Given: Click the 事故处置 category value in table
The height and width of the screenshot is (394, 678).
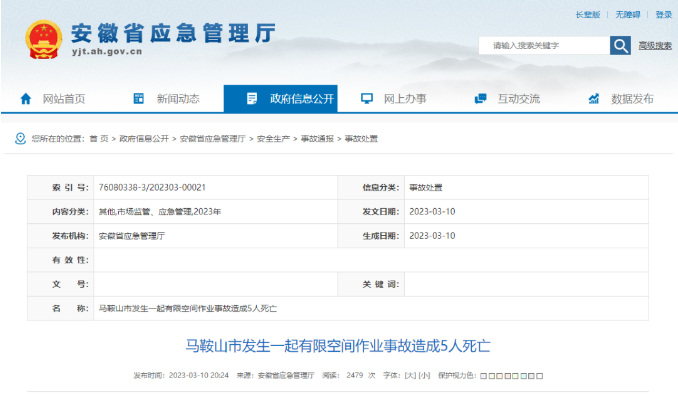Looking at the screenshot, I should [426, 187].
